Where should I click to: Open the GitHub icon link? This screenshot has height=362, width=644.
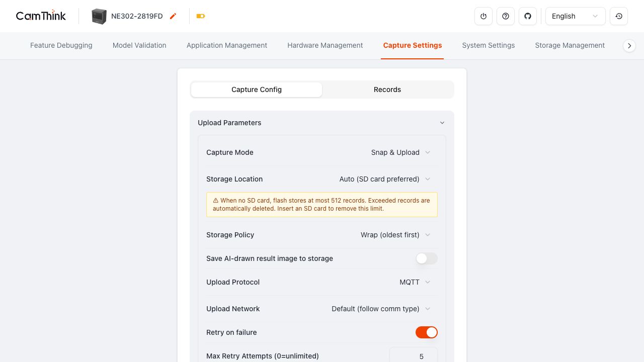click(x=528, y=16)
